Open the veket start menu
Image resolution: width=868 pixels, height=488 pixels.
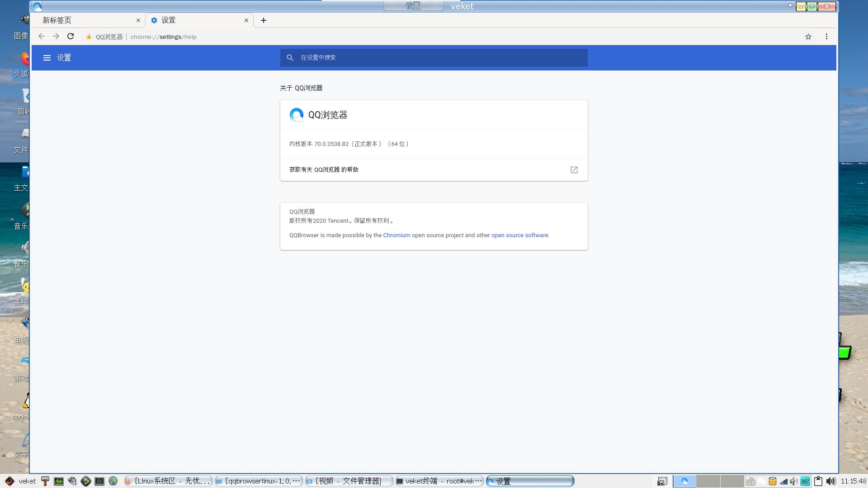pyautogui.click(x=20, y=481)
